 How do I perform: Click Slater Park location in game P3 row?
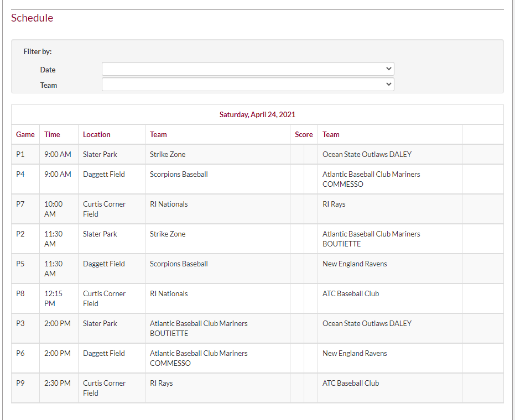click(x=100, y=323)
